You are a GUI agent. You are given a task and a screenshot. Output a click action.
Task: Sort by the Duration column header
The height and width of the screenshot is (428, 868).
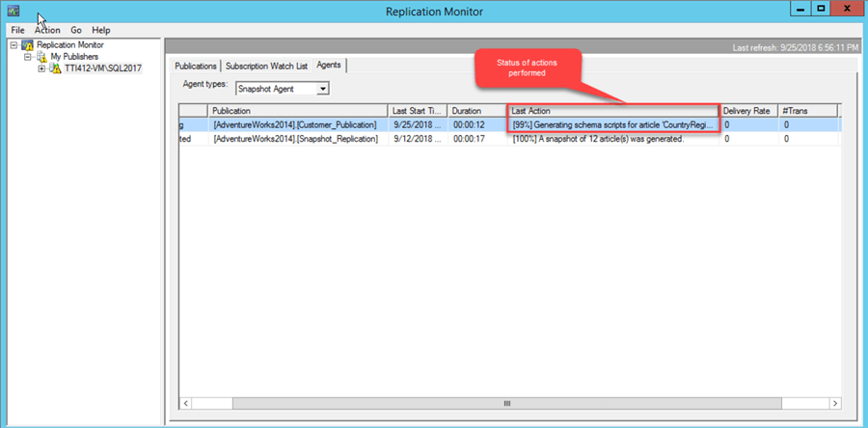click(476, 111)
